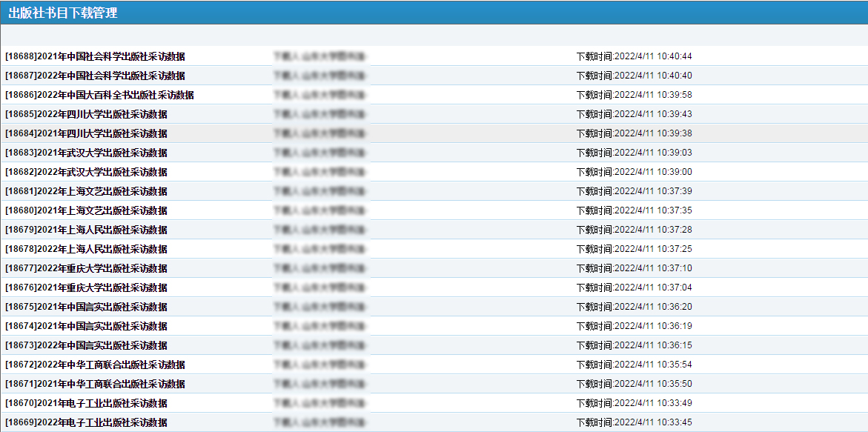Open the 2022年上海人民出版社采访数据 entry
The width and height of the screenshot is (868, 432).
[x=86, y=249]
